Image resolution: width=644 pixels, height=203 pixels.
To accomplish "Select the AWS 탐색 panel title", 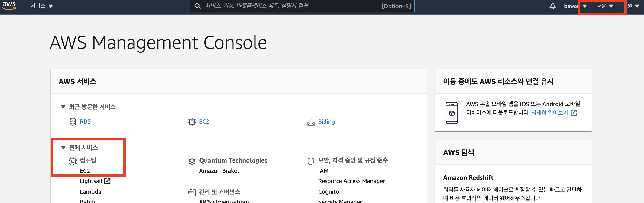I will pos(459,152).
